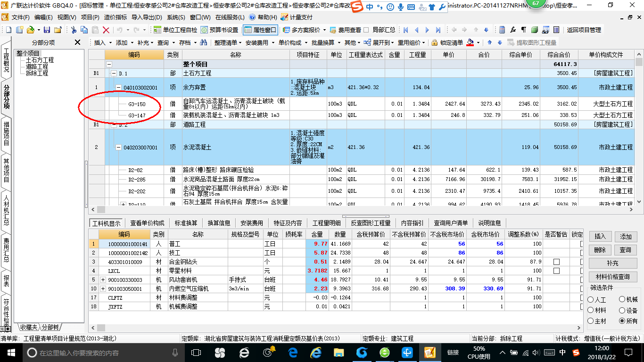
Task: Click the 删除 button
Action: point(600,250)
